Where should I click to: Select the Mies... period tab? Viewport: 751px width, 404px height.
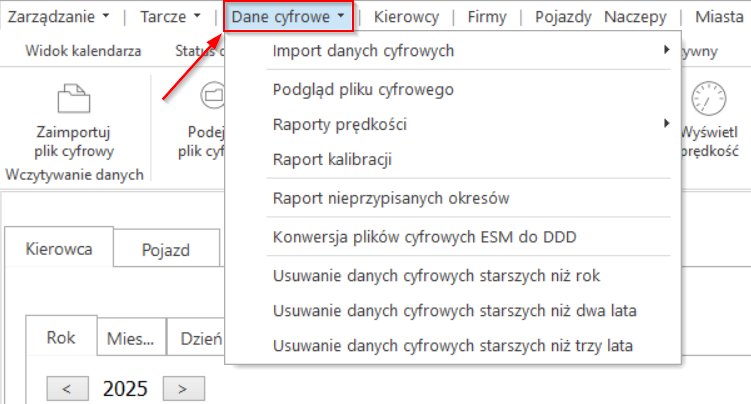click(x=131, y=338)
